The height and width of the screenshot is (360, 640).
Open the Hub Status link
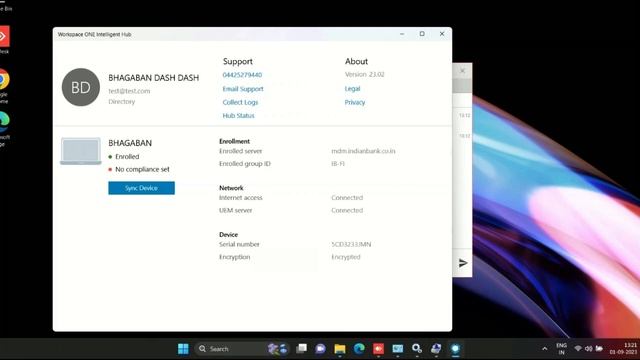pyautogui.click(x=238, y=116)
